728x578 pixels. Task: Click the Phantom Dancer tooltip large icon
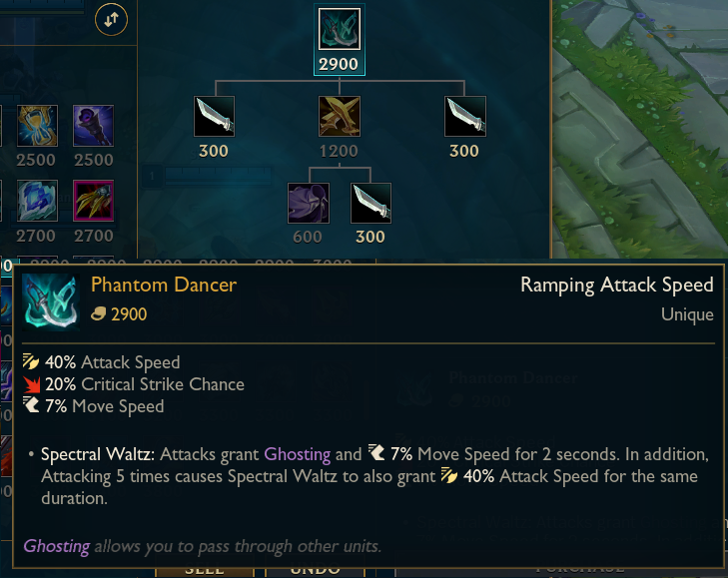[51, 301]
